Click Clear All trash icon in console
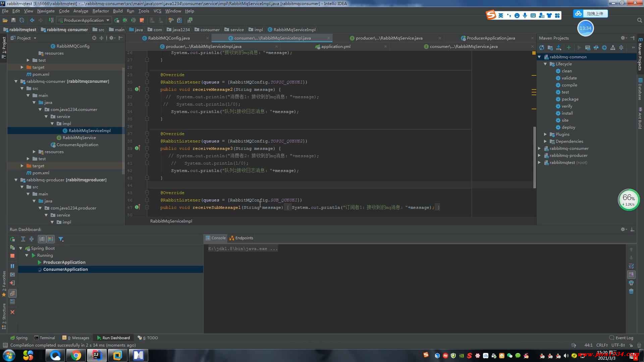 [x=631, y=291]
